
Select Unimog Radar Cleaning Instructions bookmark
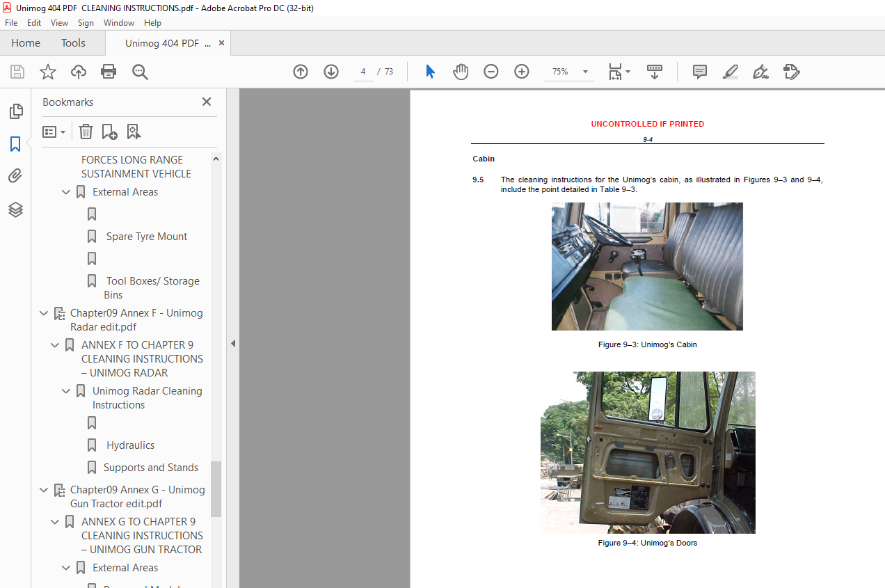tap(147, 398)
